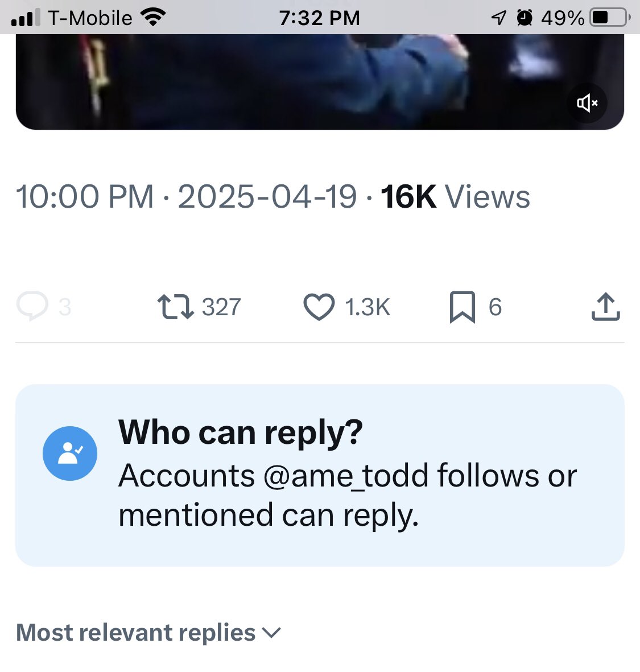
Task: Open the 10:00 PM post timestamp
Action: [x=85, y=197]
